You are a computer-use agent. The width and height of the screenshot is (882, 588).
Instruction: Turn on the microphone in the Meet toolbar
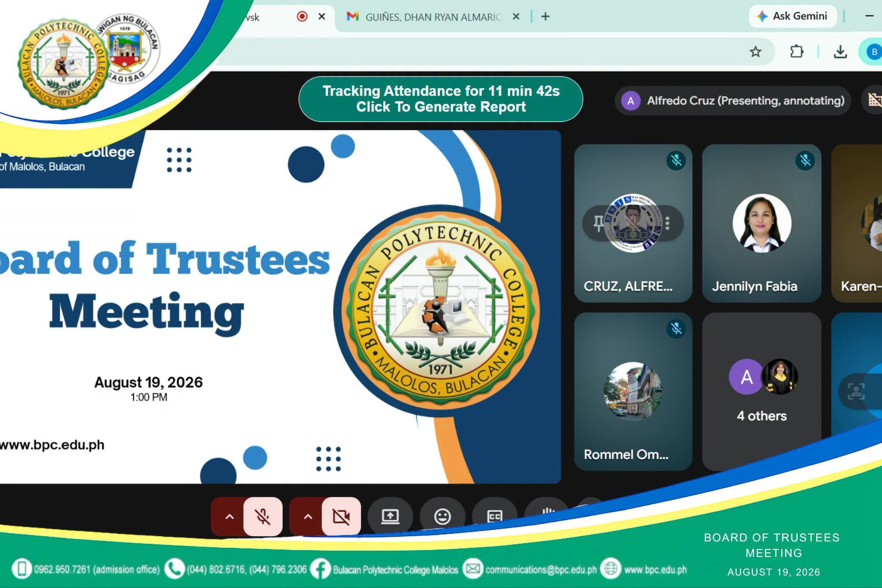coord(263,516)
